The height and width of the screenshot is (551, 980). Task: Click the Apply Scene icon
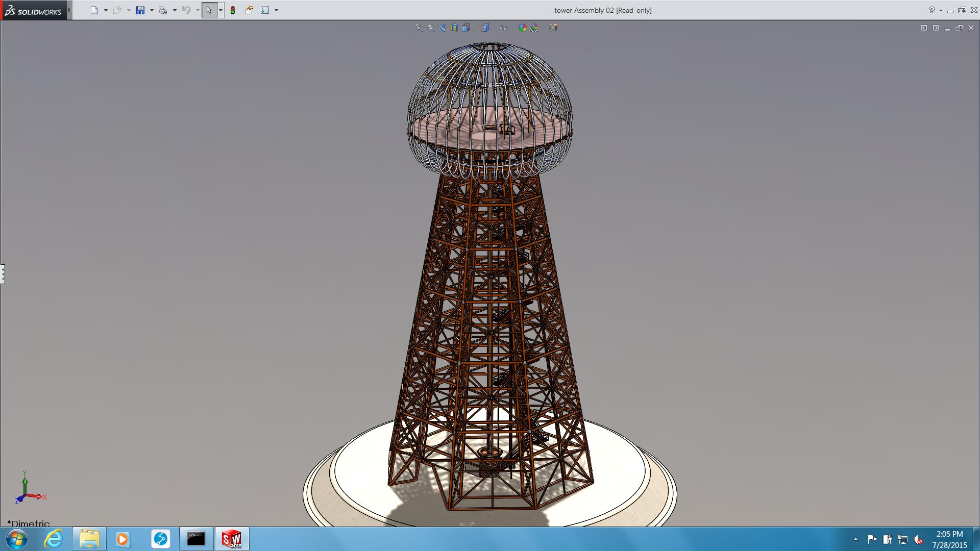click(x=534, y=28)
